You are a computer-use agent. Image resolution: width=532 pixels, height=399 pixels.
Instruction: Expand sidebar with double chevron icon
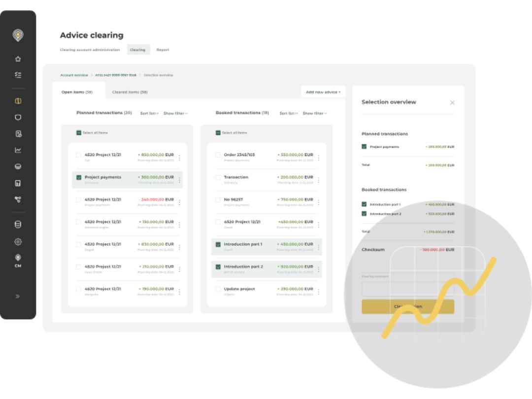[x=18, y=296]
